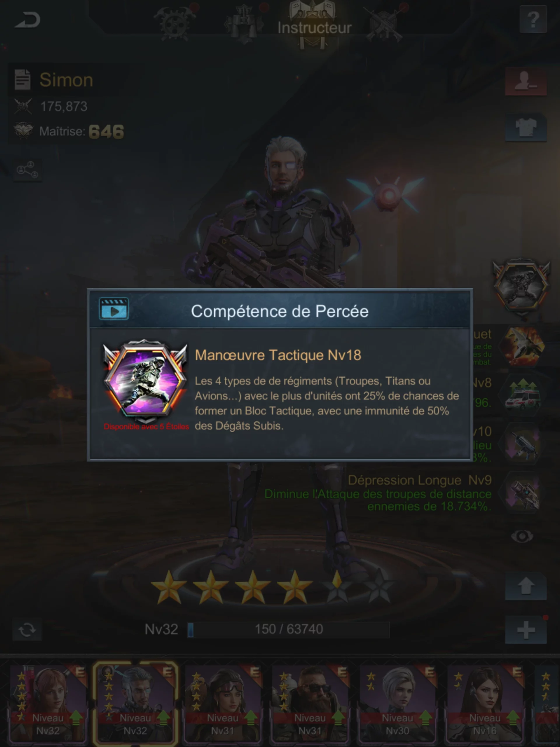Tap the plus button to add experience
This screenshot has width=560, height=747.
click(526, 630)
